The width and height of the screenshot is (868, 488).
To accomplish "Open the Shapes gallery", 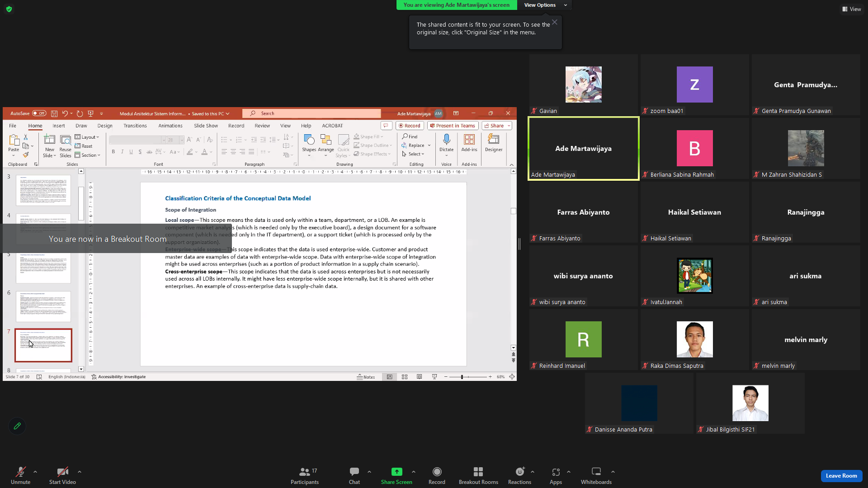I will pyautogui.click(x=309, y=145).
